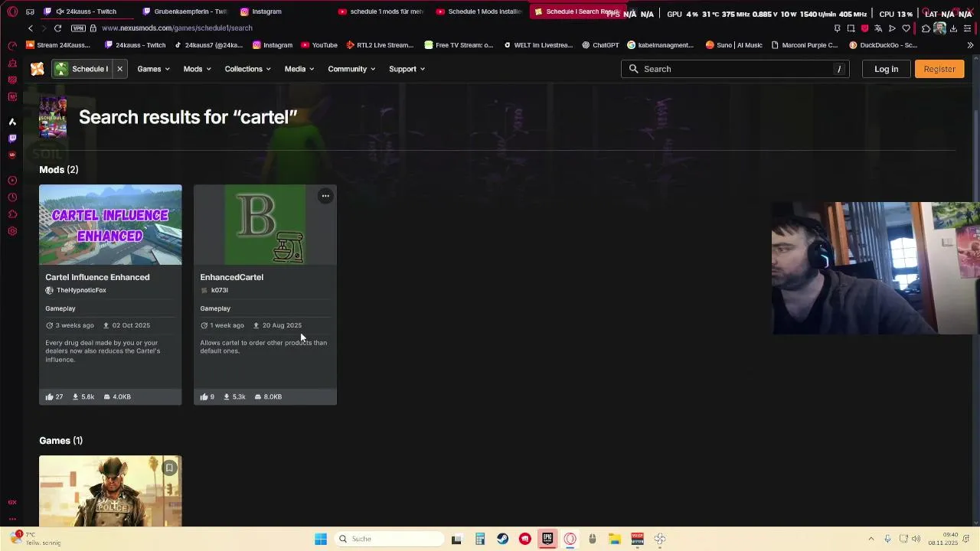Open the Windows Start menu
980x551 pixels.
point(321,539)
